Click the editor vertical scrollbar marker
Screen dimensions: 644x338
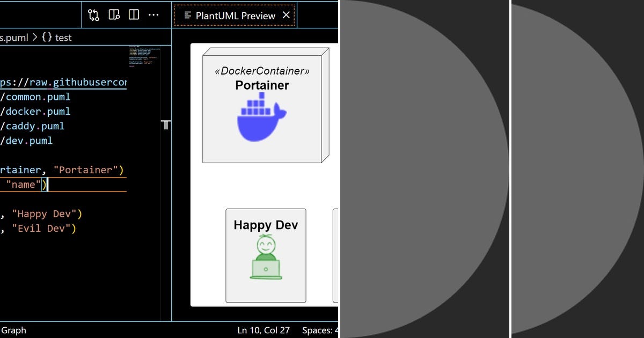click(x=166, y=125)
